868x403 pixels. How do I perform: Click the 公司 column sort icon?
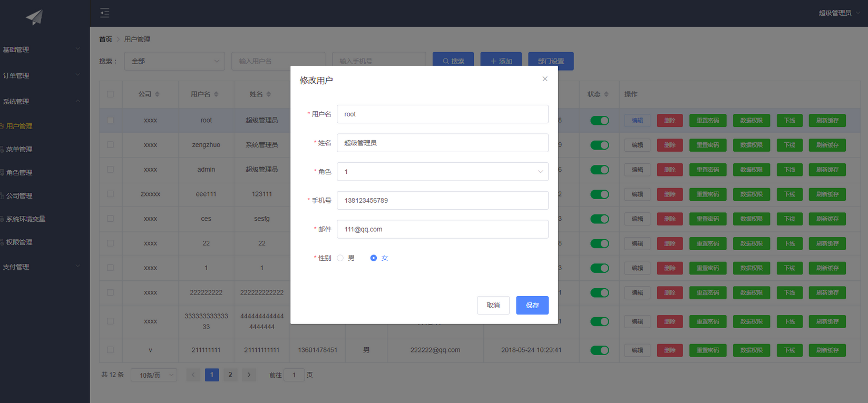[x=157, y=94]
